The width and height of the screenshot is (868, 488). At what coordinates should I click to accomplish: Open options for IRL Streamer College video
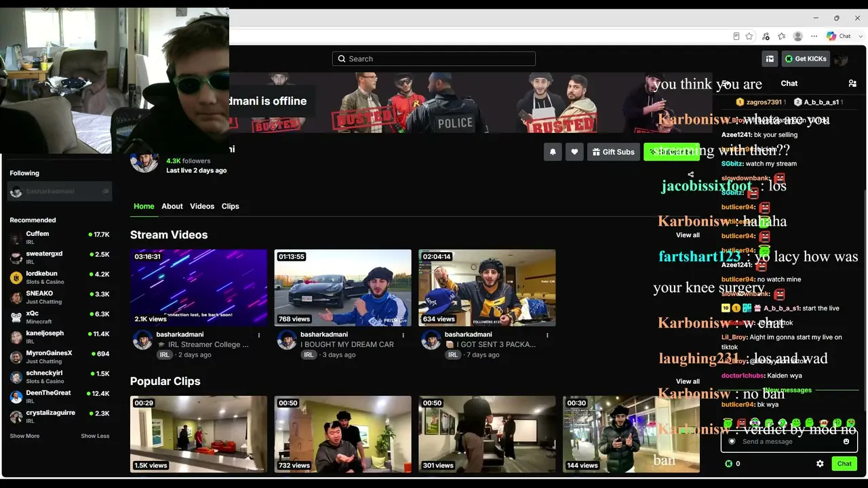pyautogui.click(x=259, y=335)
